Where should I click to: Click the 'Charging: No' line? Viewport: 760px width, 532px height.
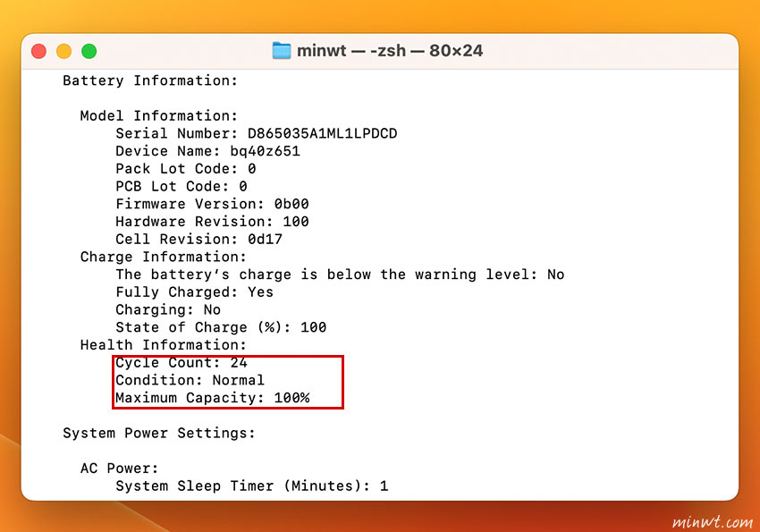pos(168,309)
